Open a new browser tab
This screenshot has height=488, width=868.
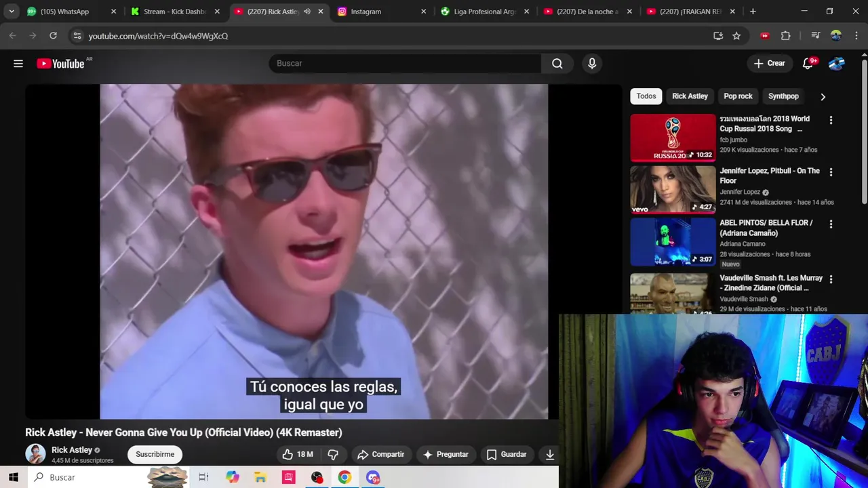click(x=753, y=12)
